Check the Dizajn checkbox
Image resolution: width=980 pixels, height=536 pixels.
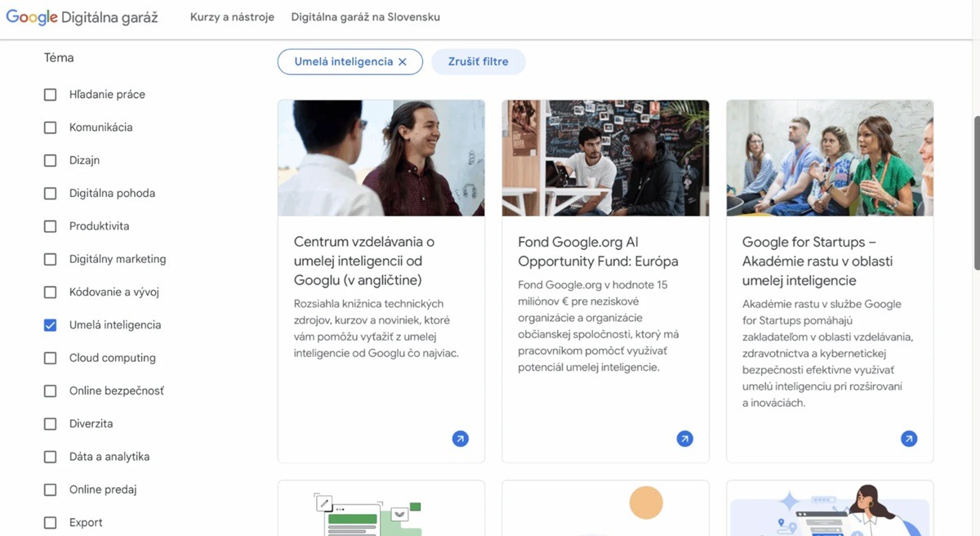coord(51,160)
